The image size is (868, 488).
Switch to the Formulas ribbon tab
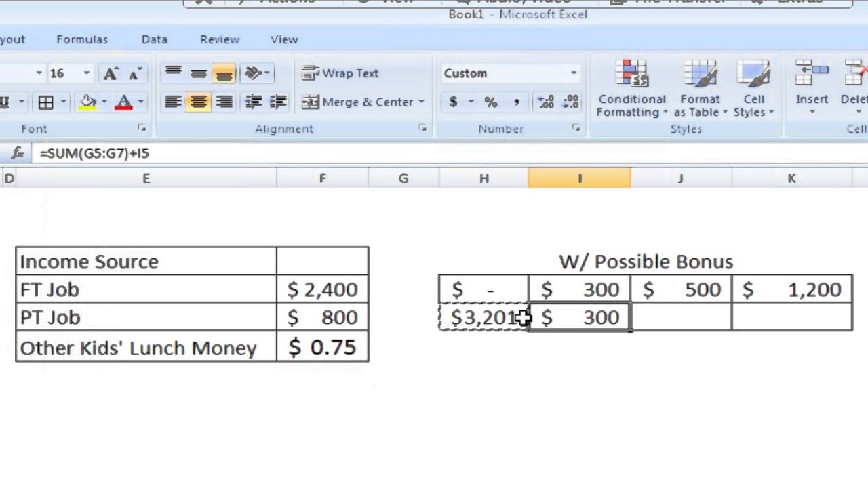coord(82,39)
